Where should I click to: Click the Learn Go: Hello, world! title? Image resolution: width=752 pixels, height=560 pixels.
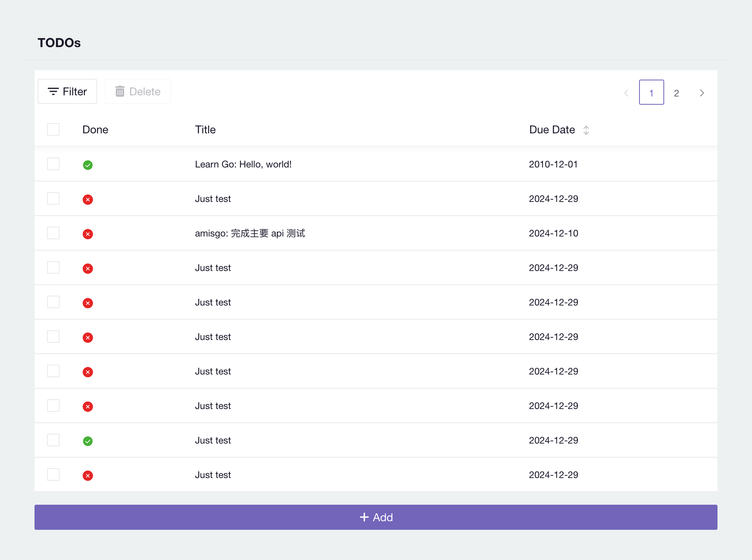click(x=243, y=164)
